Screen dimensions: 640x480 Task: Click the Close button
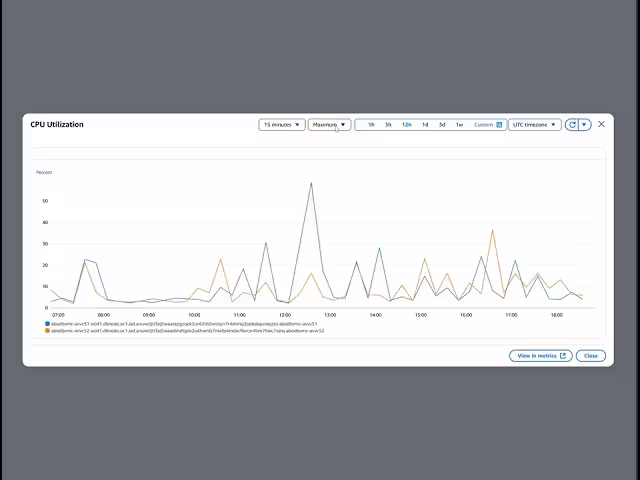[x=591, y=356]
